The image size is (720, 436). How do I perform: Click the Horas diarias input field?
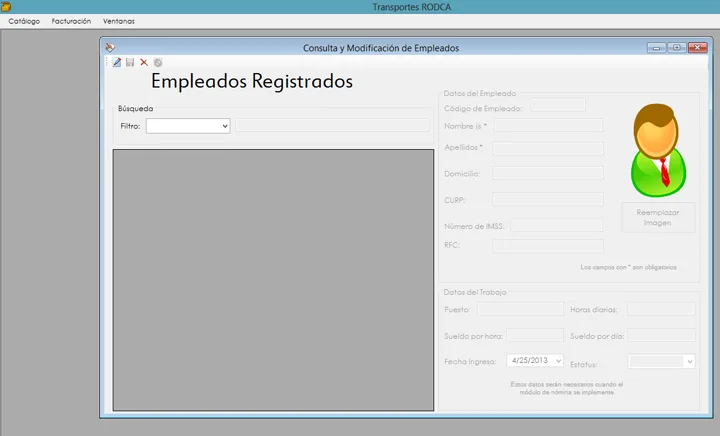point(661,309)
